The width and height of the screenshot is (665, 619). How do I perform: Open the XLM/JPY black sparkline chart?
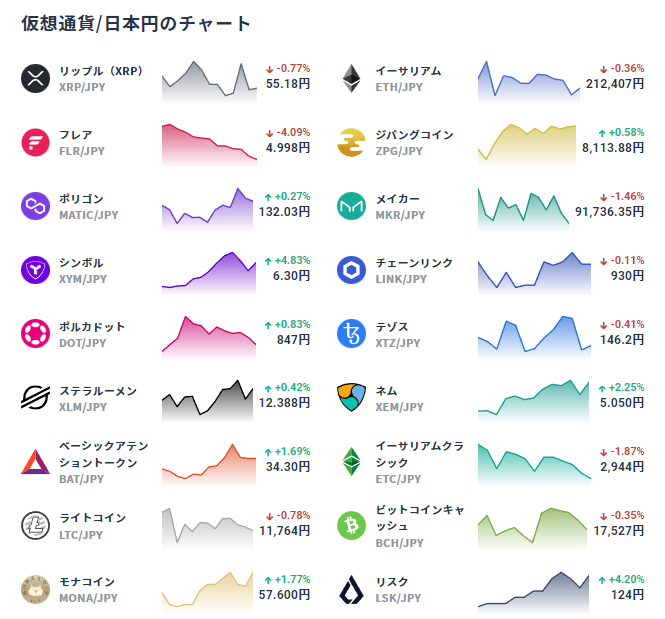click(207, 401)
